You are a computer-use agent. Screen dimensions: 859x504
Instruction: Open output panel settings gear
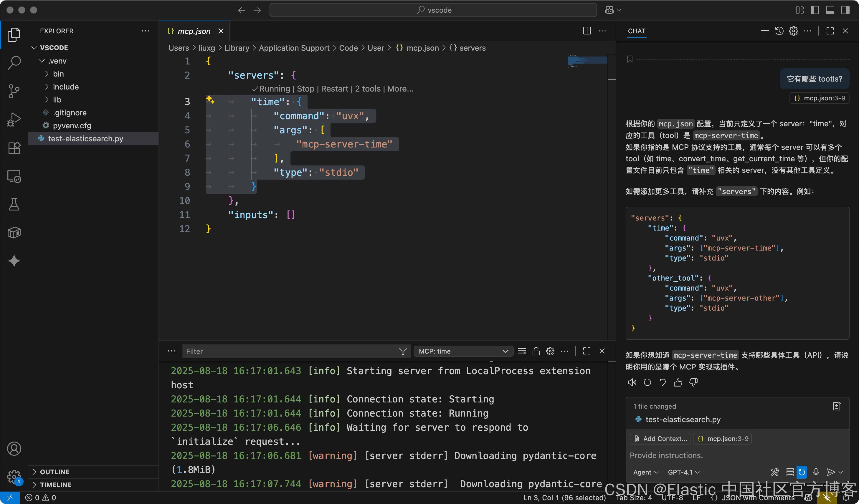coord(550,351)
